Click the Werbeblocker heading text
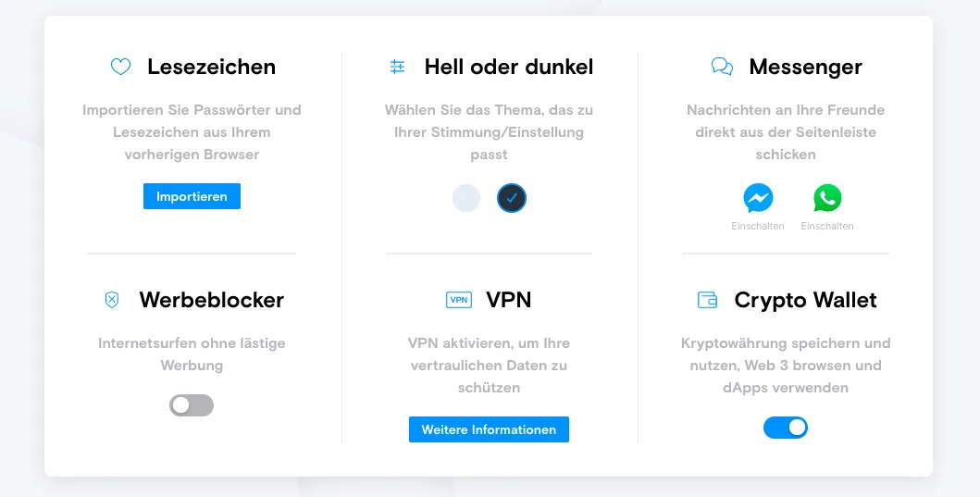This screenshot has height=497, width=980. pyautogui.click(x=211, y=300)
